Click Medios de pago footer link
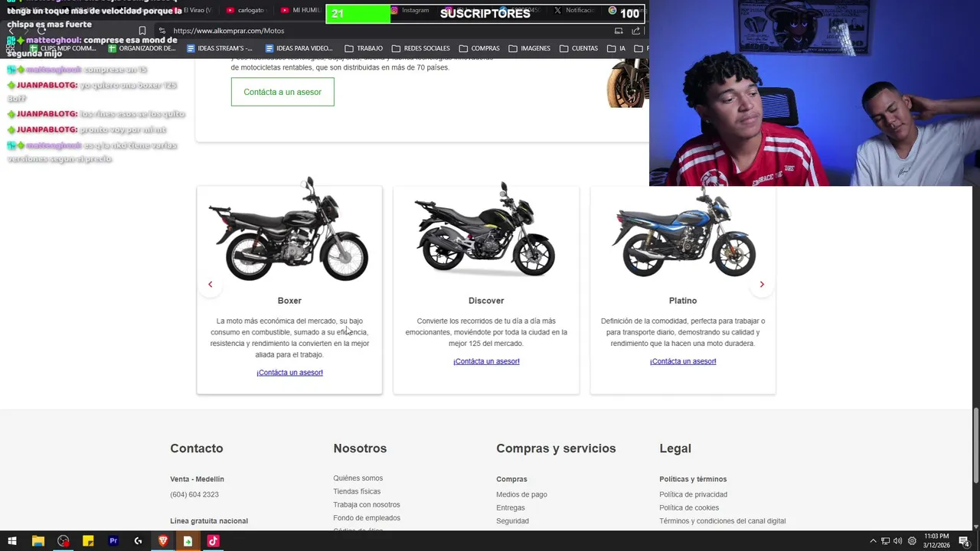Viewport: 980px width, 551px height. (x=521, y=494)
